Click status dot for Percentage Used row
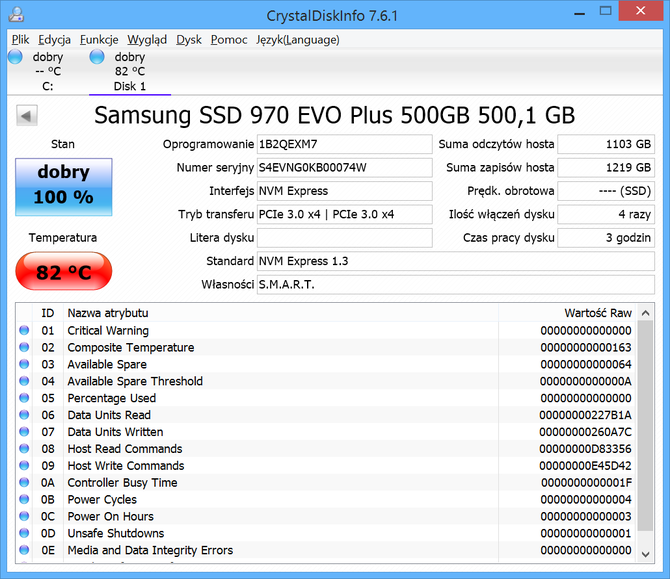This screenshot has height=579, width=670. (24, 398)
